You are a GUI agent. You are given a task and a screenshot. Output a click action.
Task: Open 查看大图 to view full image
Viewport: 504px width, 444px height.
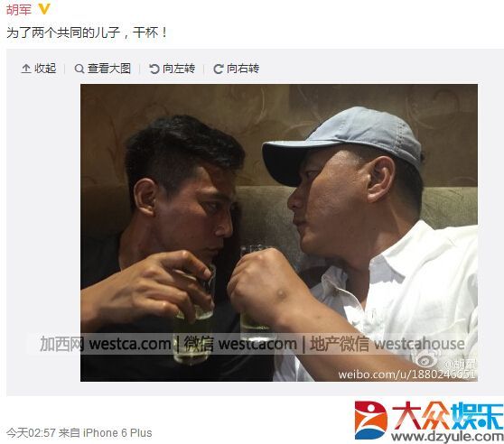pyautogui.click(x=109, y=69)
